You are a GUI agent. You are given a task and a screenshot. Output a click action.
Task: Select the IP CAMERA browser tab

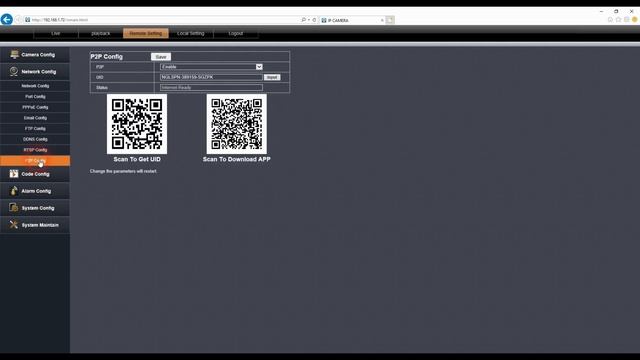pos(352,20)
